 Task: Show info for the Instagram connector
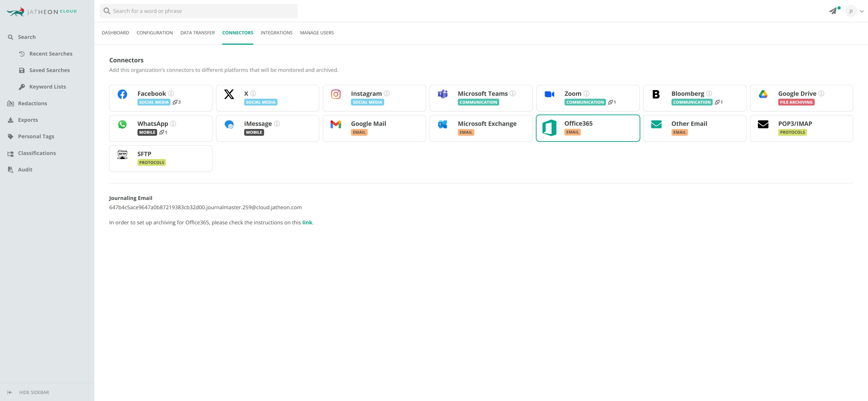pos(387,93)
